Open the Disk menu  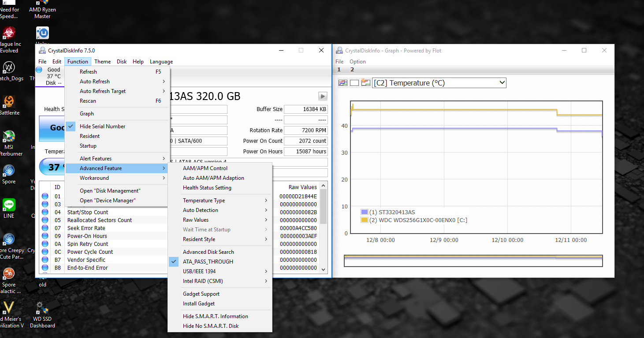click(x=122, y=61)
